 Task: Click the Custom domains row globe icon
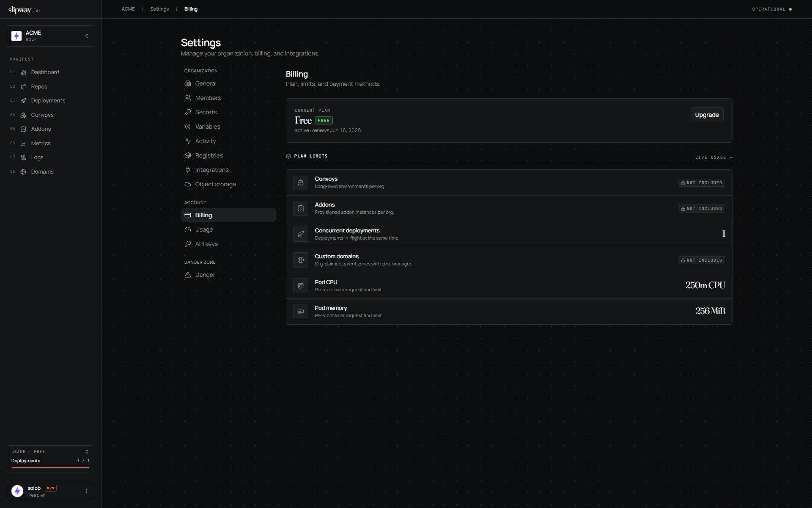(x=301, y=260)
